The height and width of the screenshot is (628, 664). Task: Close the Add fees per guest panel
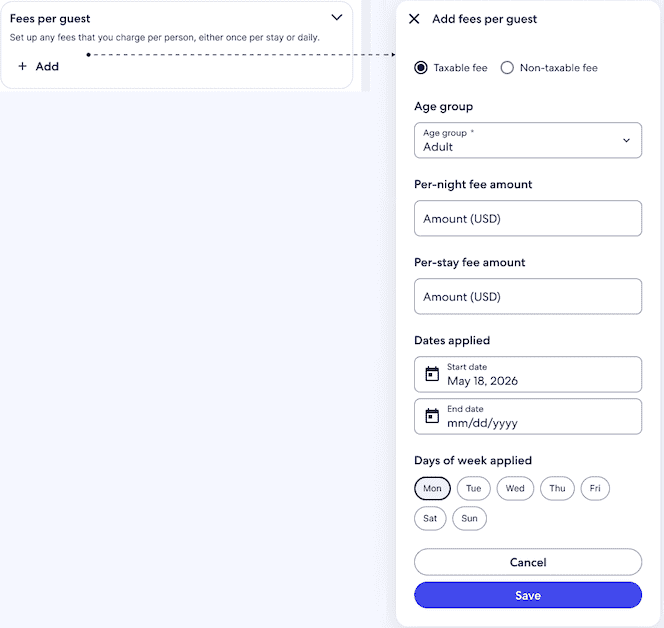point(414,19)
